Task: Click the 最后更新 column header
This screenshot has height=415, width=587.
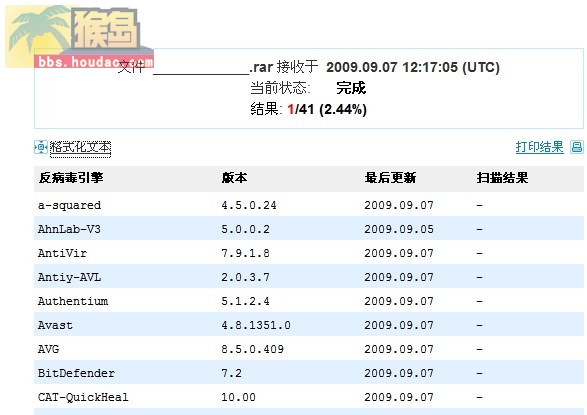Action: click(x=390, y=178)
